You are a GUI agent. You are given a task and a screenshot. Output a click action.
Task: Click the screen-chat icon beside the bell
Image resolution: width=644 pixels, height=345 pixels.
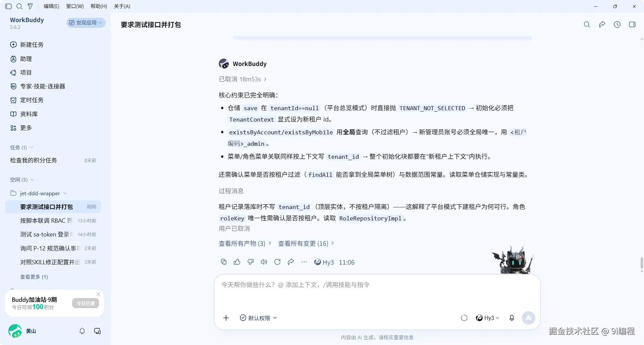point(97,331)
